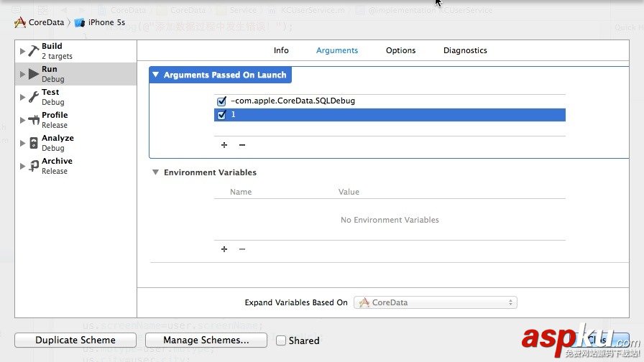Open the Diagnostics tab
Screen dimensions: 644x362
pos(465,50)
